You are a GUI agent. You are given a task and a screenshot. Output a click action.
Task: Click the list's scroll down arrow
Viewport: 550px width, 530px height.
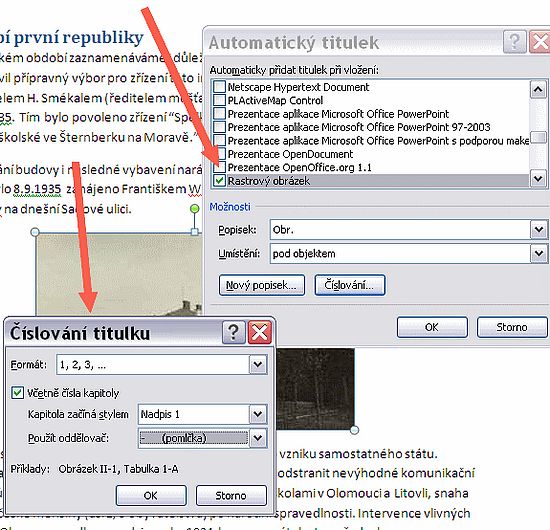[x=538, y=179]
